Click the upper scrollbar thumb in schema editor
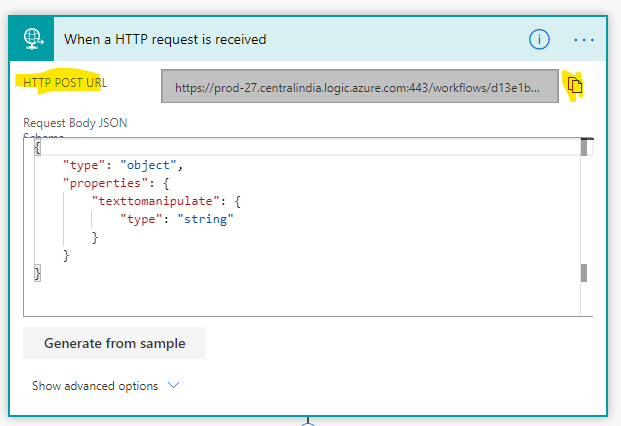The height and width of the screenshot is (426, 621). [x=583, y=148]
